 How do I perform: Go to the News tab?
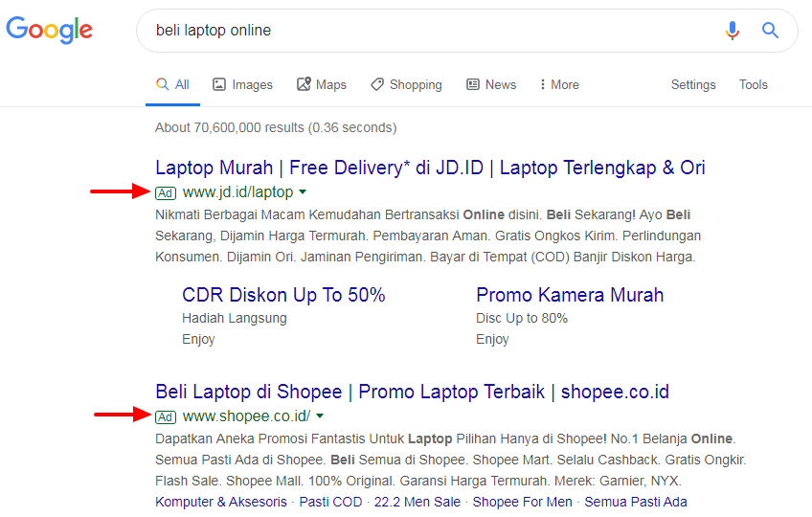point(491,85)
